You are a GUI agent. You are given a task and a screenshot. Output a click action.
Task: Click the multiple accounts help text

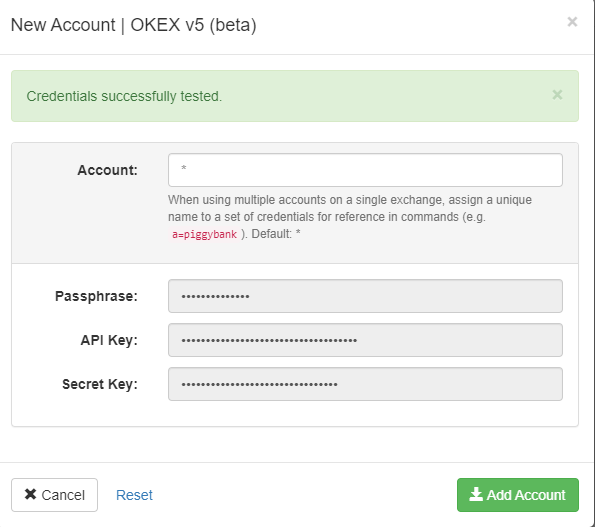[350, 208]
